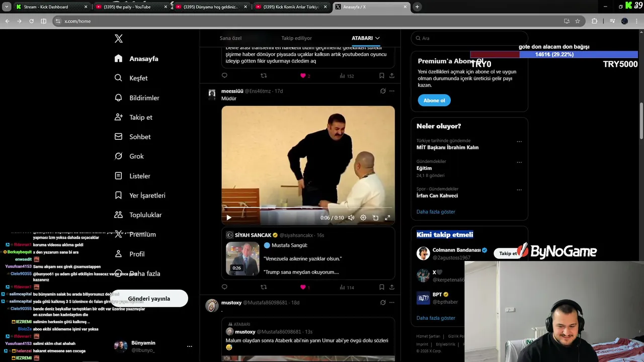View top post analytics 152

pyautogui.click(x=347, y=75)
